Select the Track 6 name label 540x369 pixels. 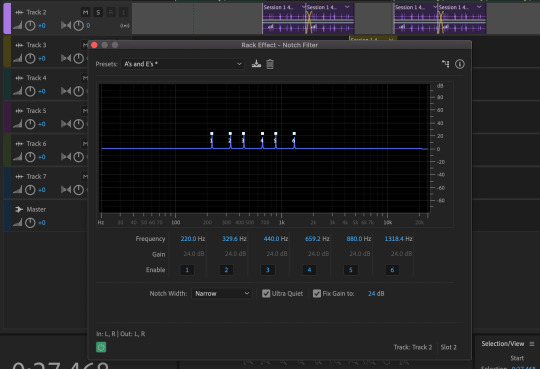36,144
